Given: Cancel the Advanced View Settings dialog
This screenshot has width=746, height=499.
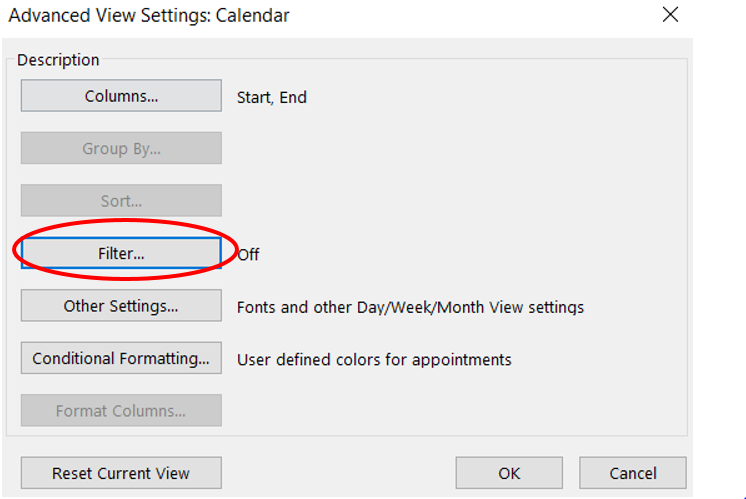Looking at the screenshot, I should tap(633, 473).
